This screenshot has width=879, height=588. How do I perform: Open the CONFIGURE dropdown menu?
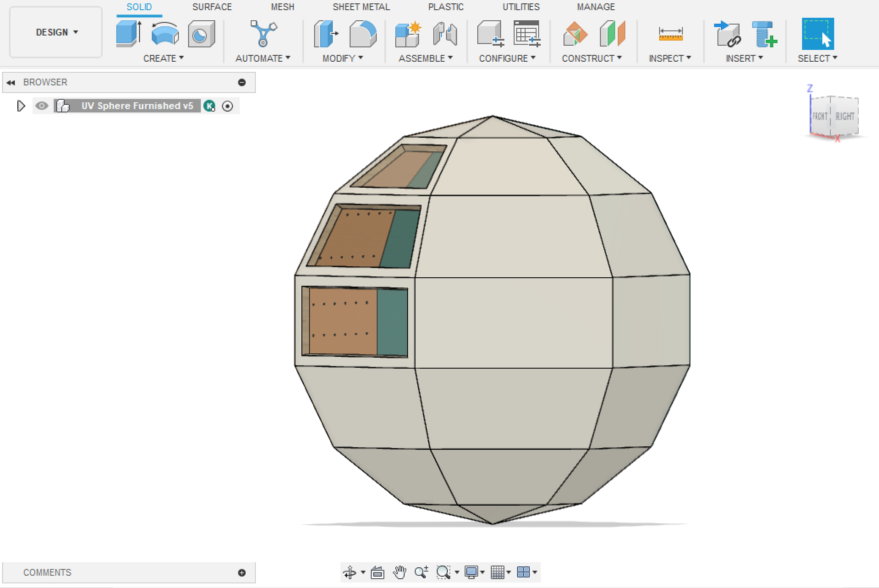point(507,58)
